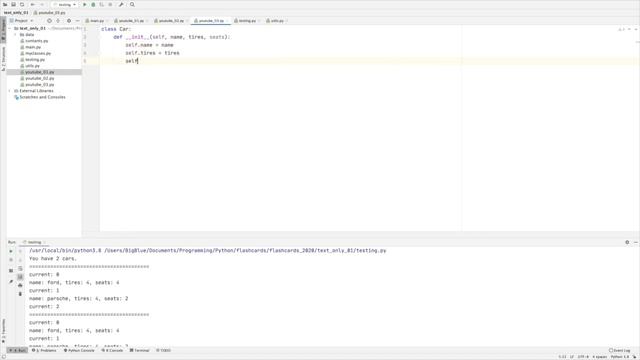Open the TODO tool window
This screenshot has height=360, width=640.
point(163,350)
